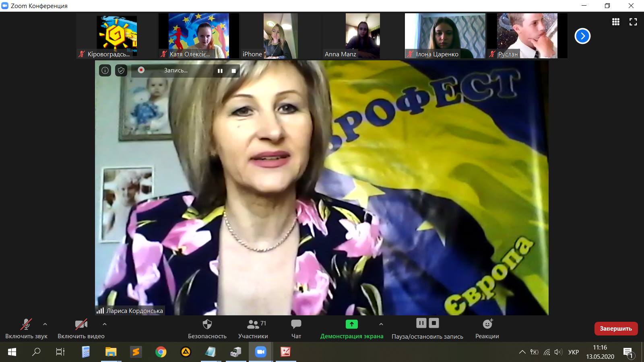This screenshot has width=644, height=362.
Task: Expand screen share options arrow
Action: click(x=381, y=324)
